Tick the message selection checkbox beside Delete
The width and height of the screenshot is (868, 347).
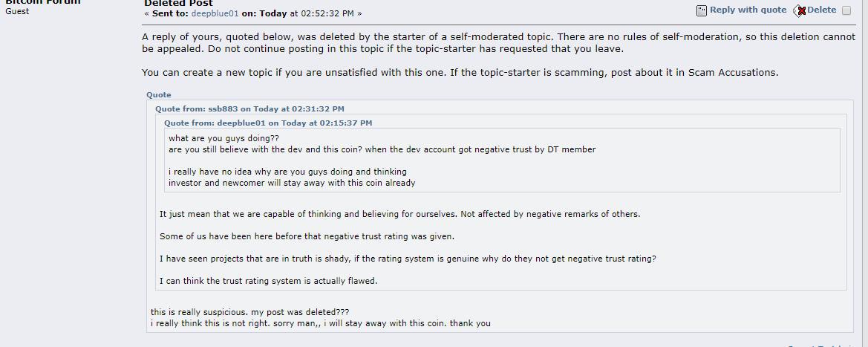pyautogui.click(x=846, y=10)
